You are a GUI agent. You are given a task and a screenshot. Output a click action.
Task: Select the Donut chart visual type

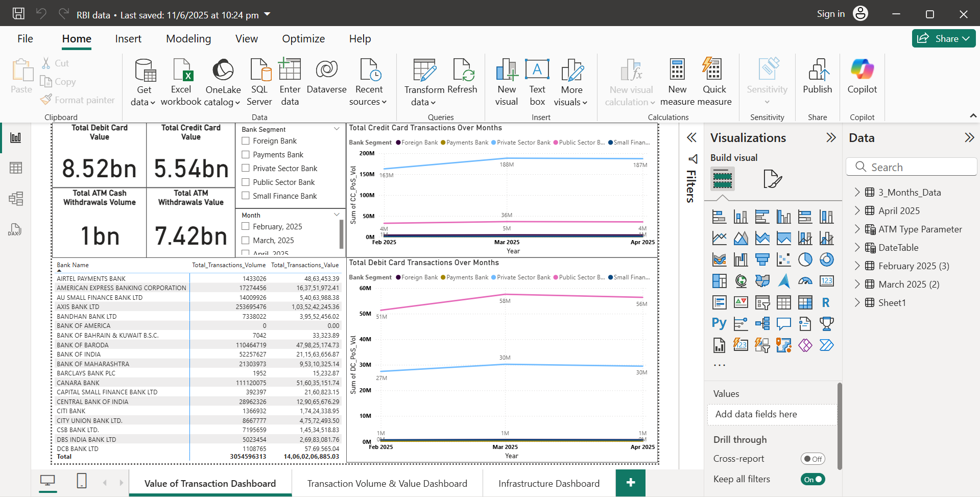point(826,259)
